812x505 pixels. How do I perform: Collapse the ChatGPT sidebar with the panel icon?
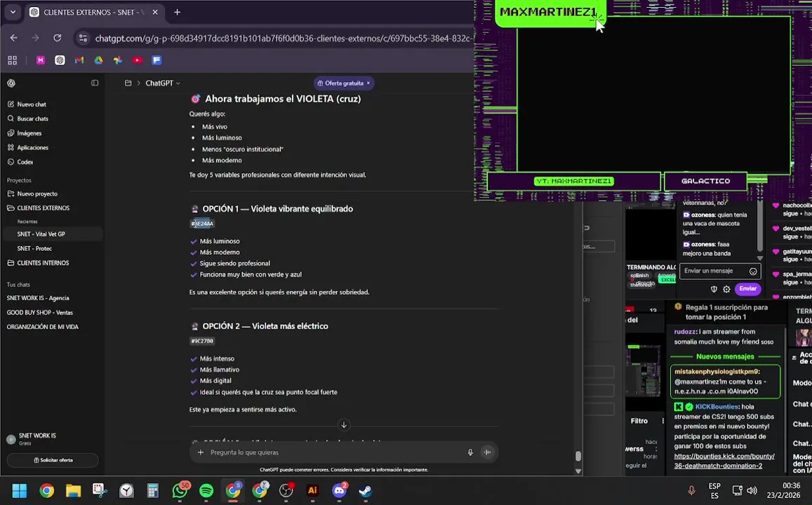95,83
